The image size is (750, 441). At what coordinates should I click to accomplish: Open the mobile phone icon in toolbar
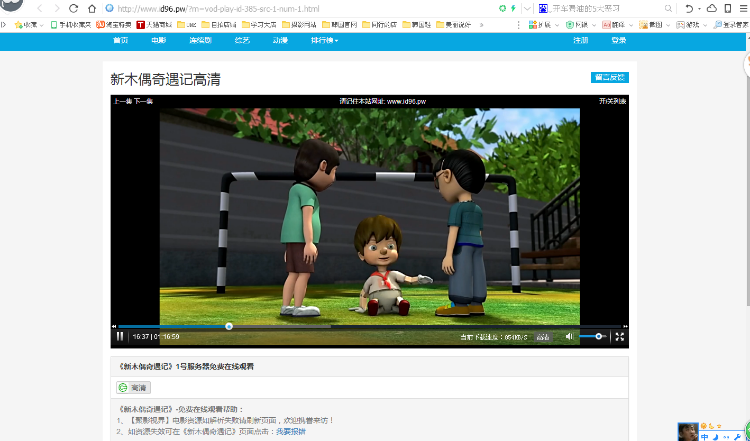tap(728, 8)
